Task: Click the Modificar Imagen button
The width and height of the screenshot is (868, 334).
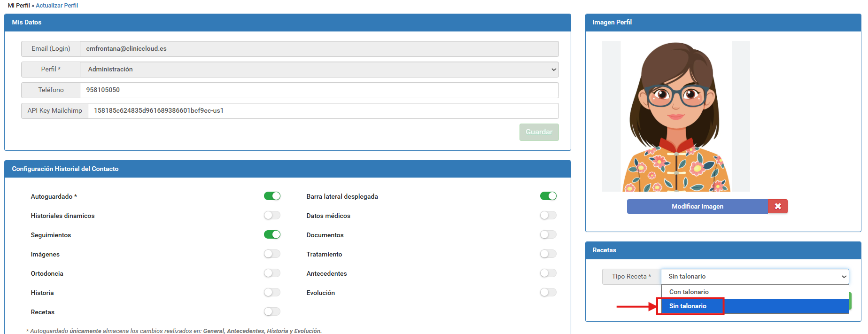Action: 697,206
